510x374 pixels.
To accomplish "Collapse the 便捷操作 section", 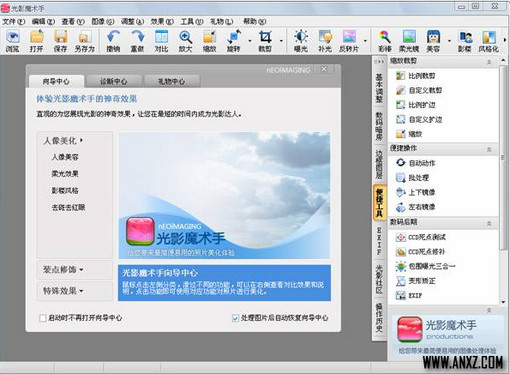I will tap(489, 149).
